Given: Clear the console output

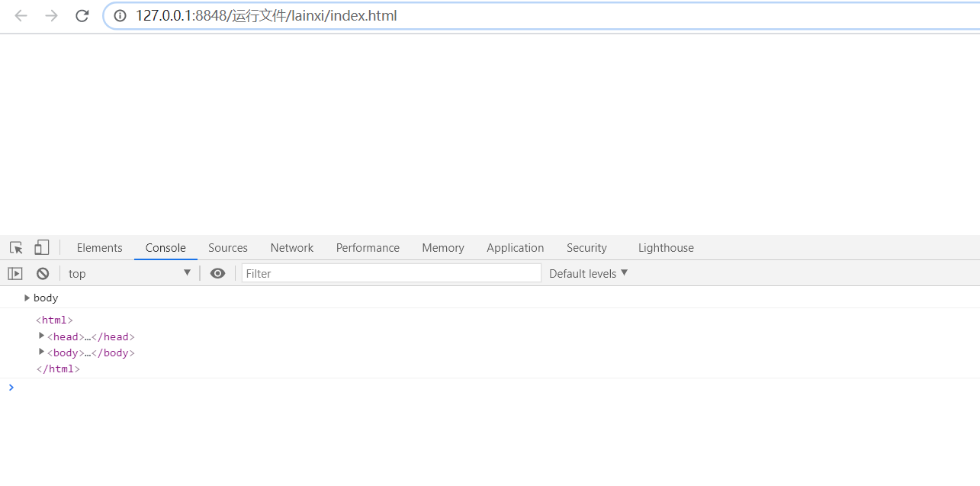Looking at the screenshot, I should click(43, 273).
